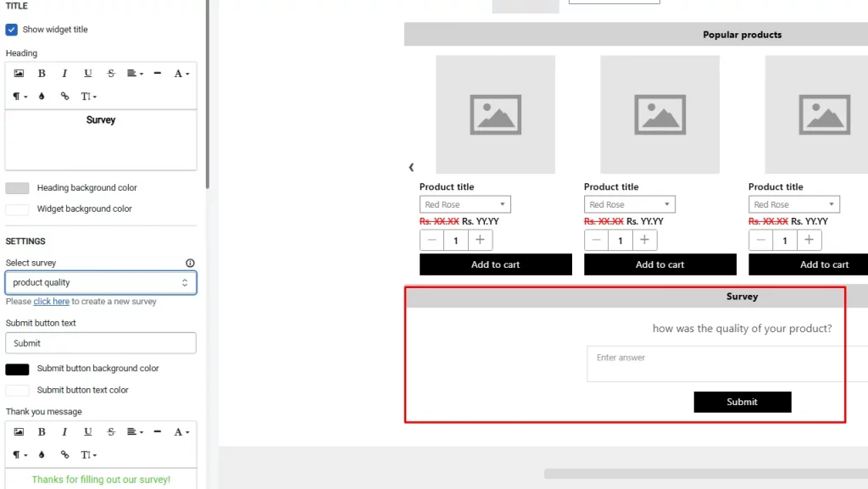Click Underline in Thank you message toolbar
This screenshot has width=868, height=489.
[87, 432]
